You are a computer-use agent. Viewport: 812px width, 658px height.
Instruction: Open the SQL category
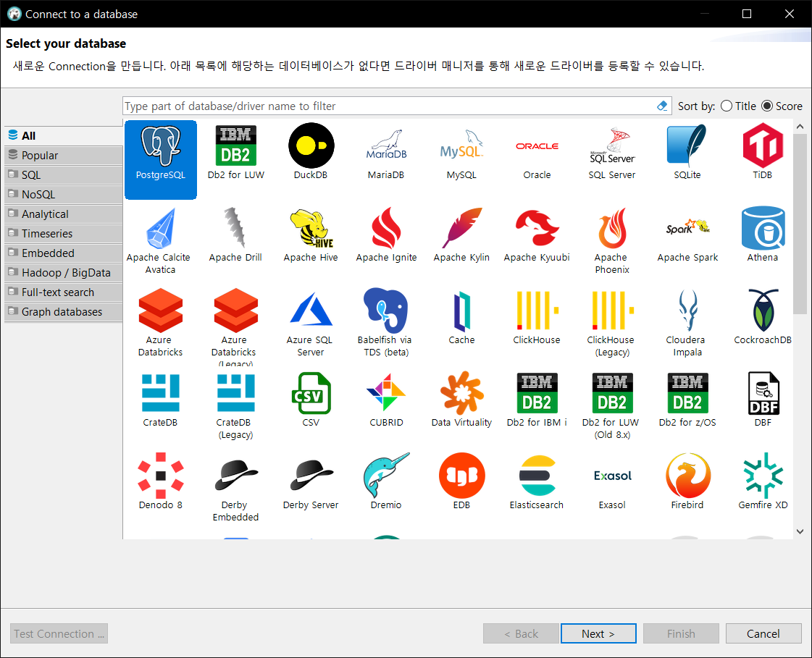coord(64,175)
